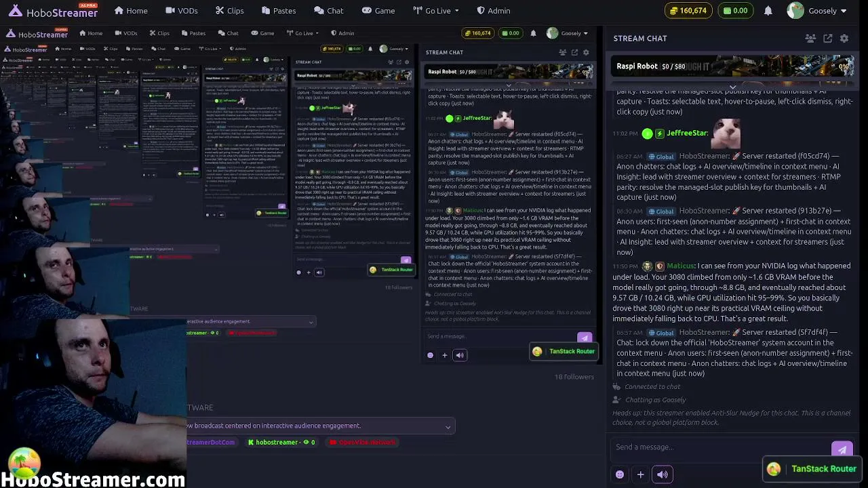
Task: Expand the 'broadcast centered on interactive audience engagement.' description
Action: (448, 427)
